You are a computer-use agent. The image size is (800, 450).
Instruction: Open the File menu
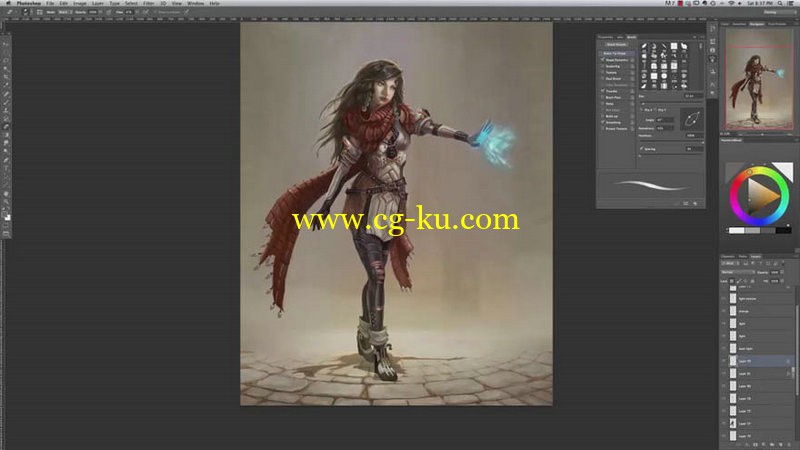coord(50,3)
